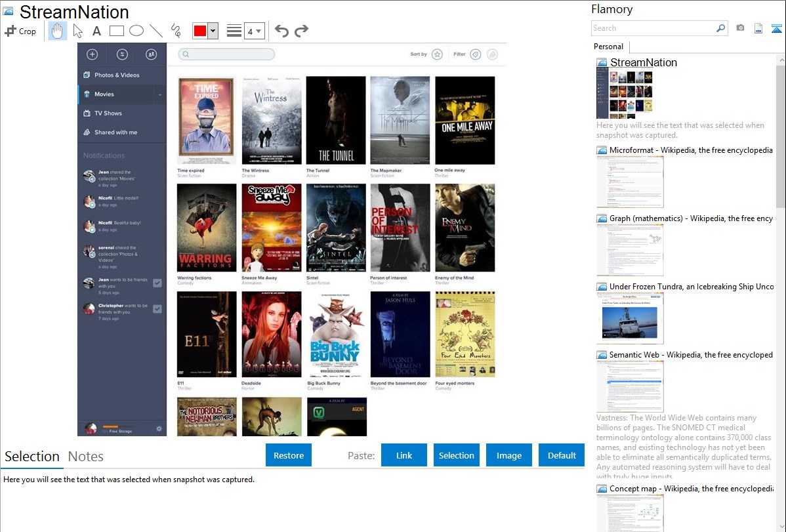The height and width of the screenshot is (532, 786).
Task: Open The Tunnel movie poster
Action: [x=336, y=120]
